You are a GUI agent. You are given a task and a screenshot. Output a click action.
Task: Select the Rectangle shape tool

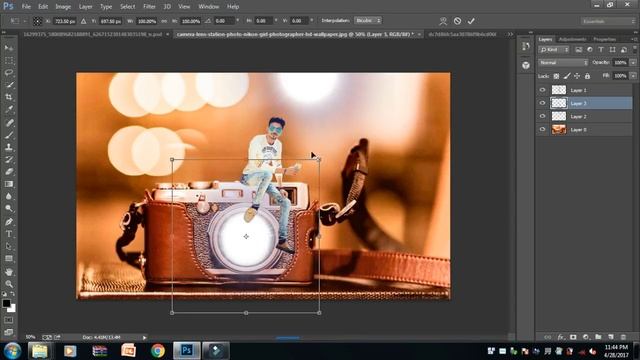coord(9,258)
